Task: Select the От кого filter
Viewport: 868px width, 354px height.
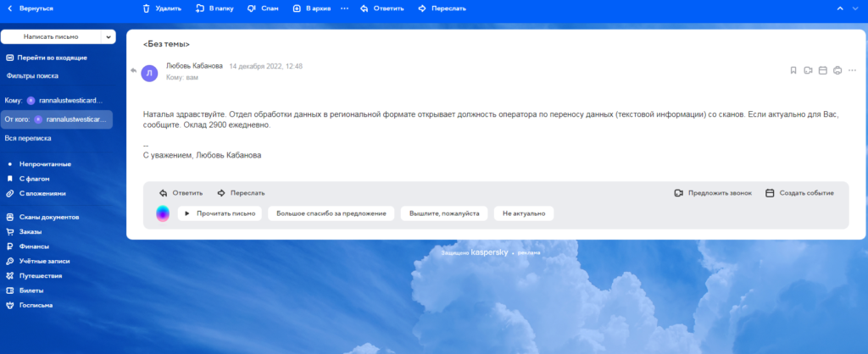Action: point(55,119)
